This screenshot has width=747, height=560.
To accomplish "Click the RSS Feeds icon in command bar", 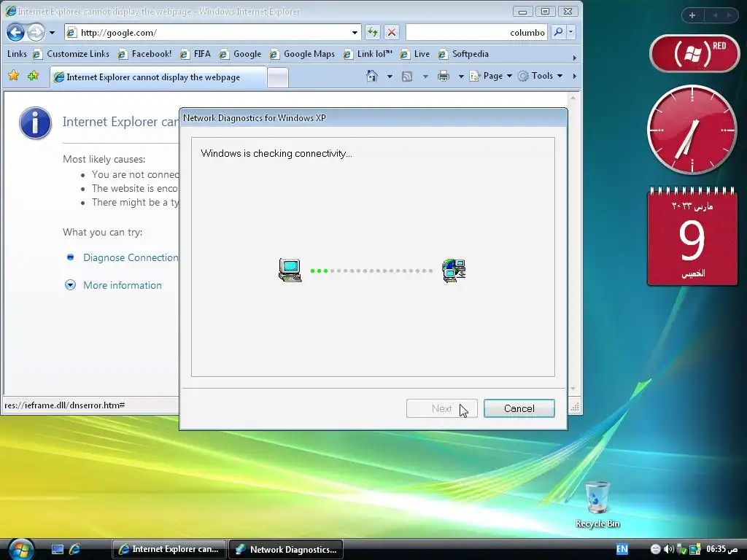I will click(407, 76).
